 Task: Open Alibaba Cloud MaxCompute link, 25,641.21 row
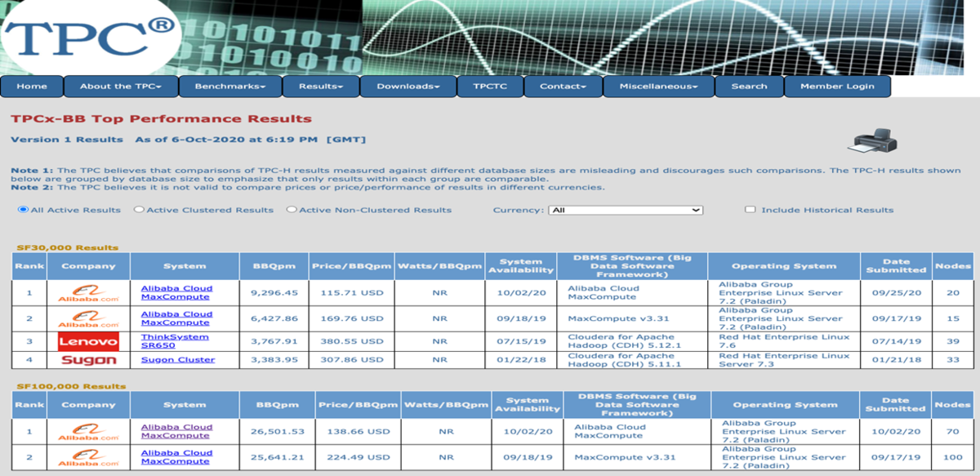(176, 457)
